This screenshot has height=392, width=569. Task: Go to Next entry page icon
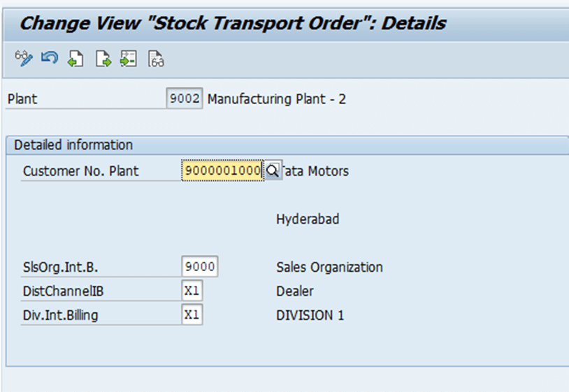tap(103, 59)
